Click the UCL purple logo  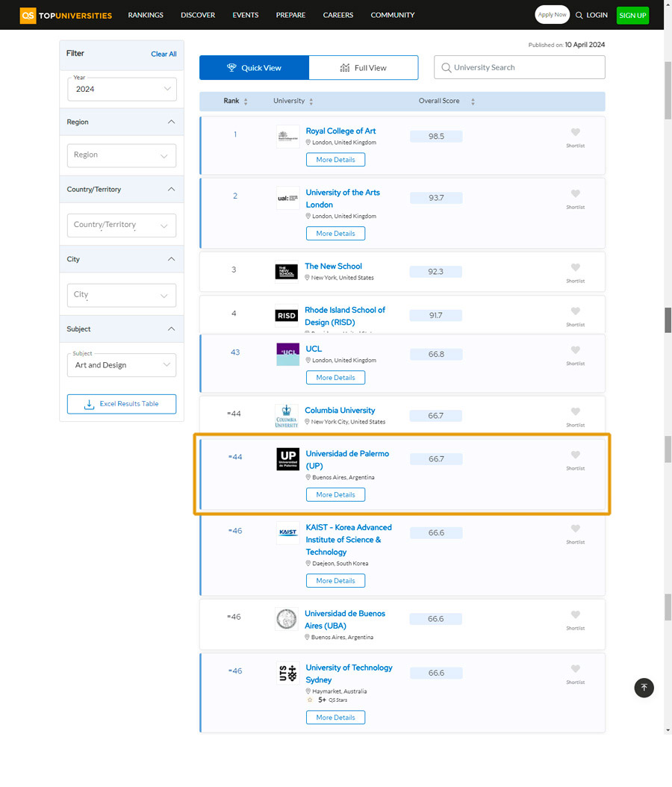click(x=288, y=355)
